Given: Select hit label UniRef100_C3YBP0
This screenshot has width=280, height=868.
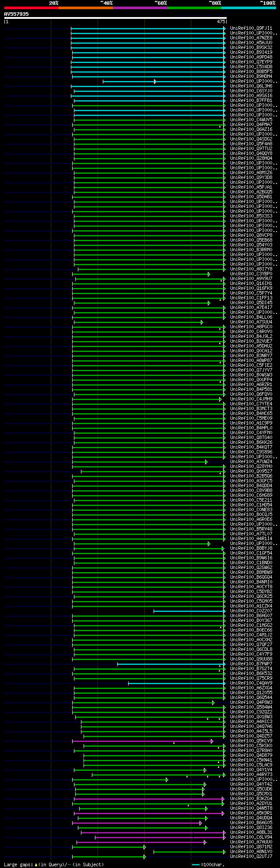Looking at the screenshot, I should pos(251,274).
